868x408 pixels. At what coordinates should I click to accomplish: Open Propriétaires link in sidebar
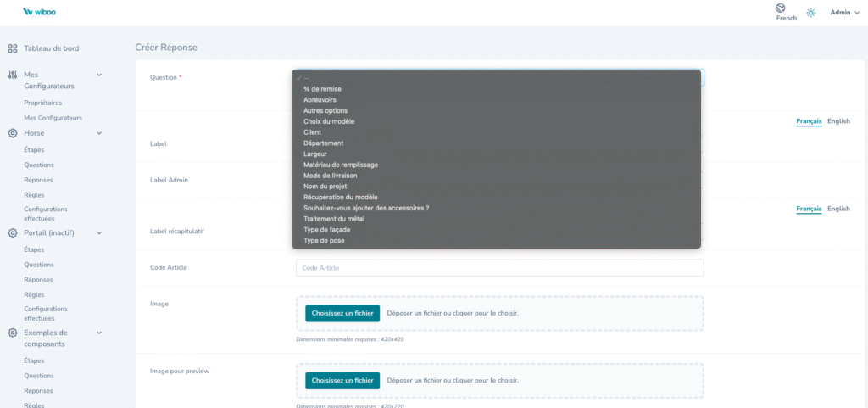42,103
